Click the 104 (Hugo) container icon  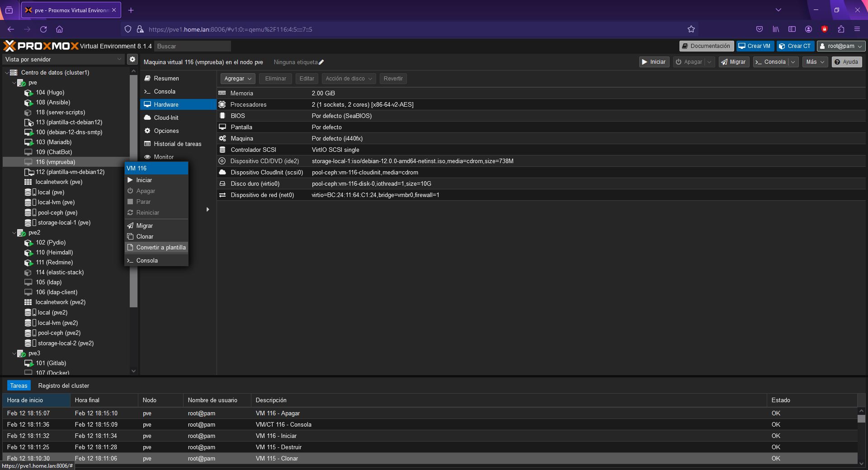[28, 93]
